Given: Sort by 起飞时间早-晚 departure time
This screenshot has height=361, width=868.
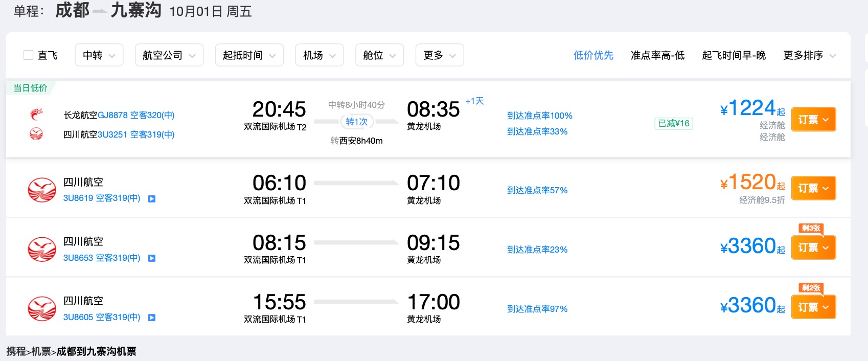Looking at the screenshot, I should point(734,55).
